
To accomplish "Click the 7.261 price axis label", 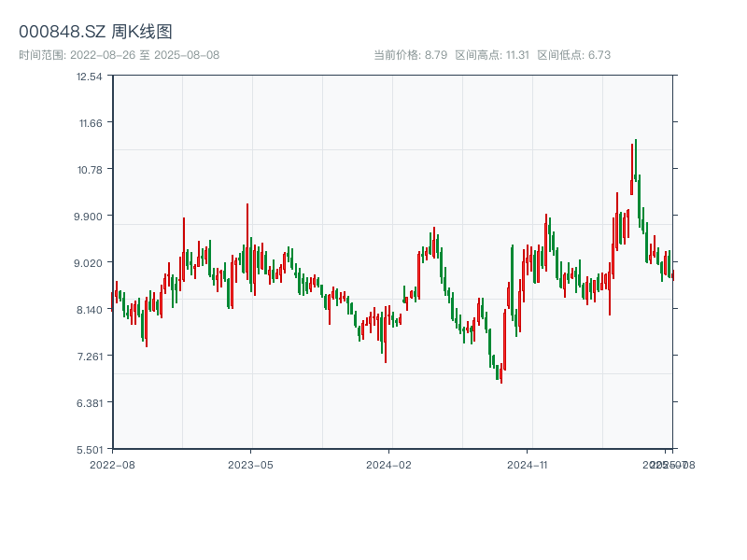I will [x=91, y=357].
